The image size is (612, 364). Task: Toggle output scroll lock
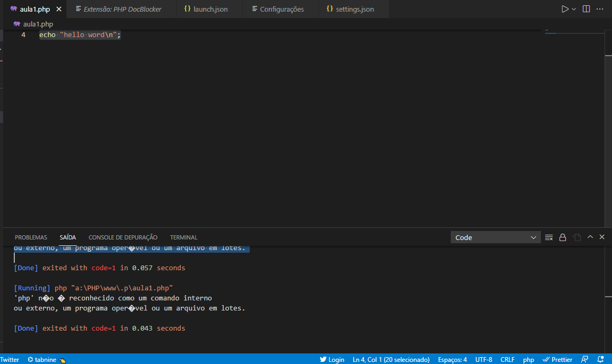(x=563, y=237)
